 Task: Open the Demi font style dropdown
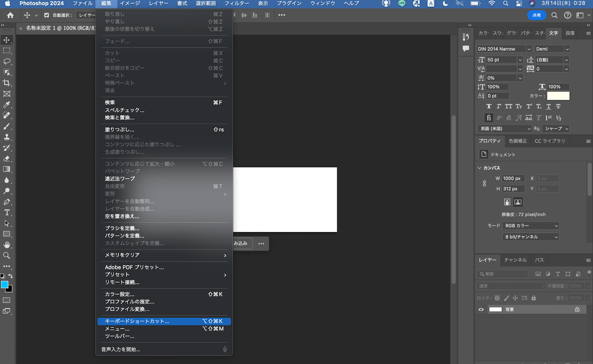pos(567,49)
